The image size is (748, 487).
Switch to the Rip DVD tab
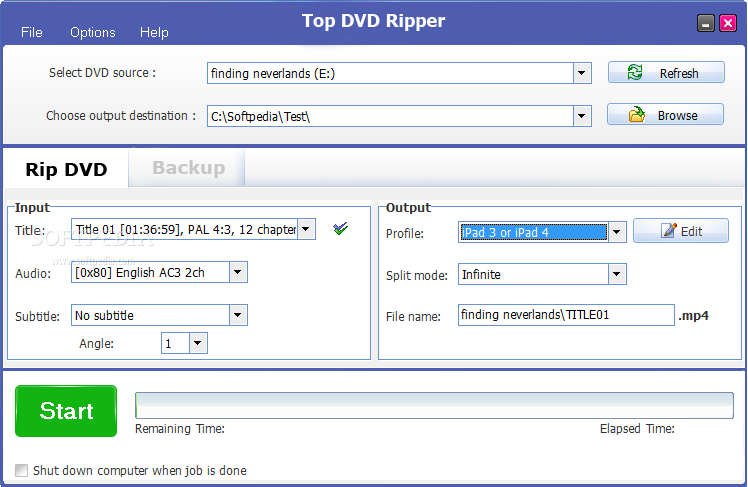66,169
